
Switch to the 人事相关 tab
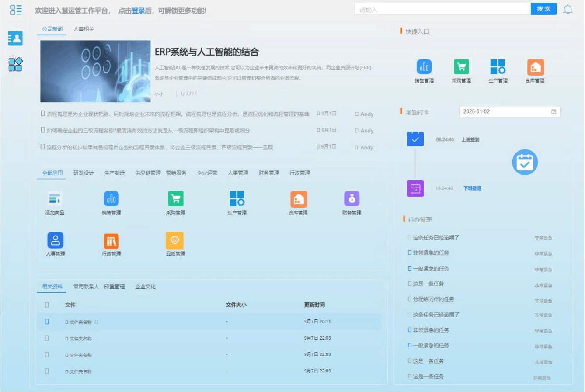pos(83,29)
